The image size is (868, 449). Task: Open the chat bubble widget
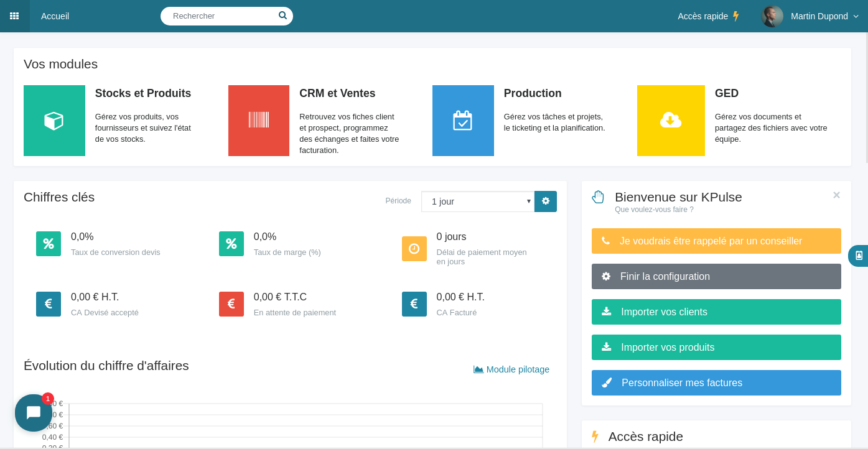coord(34,413)
